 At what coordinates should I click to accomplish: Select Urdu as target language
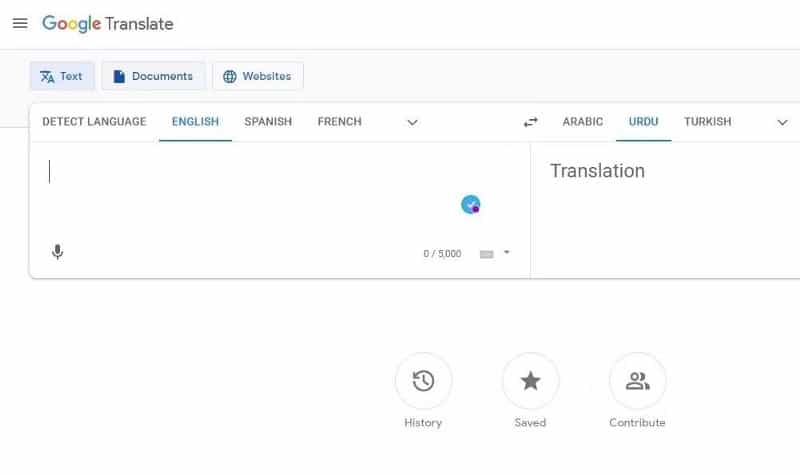[643, 121]
